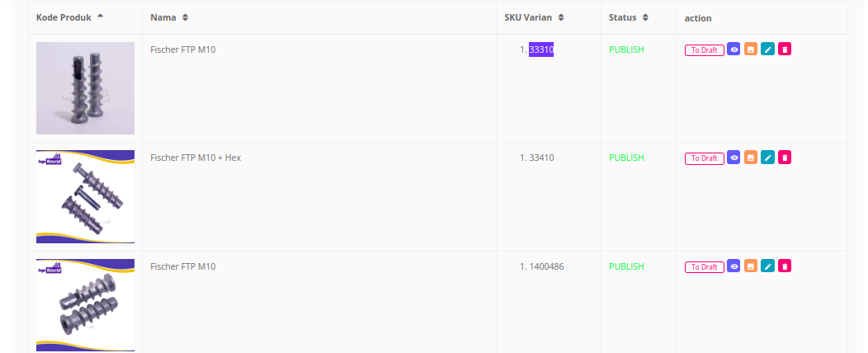The image size is (868, 353).
Task: Delete the Fischer FTP M10 + Hex product
Action: click(x=785, y=158)
